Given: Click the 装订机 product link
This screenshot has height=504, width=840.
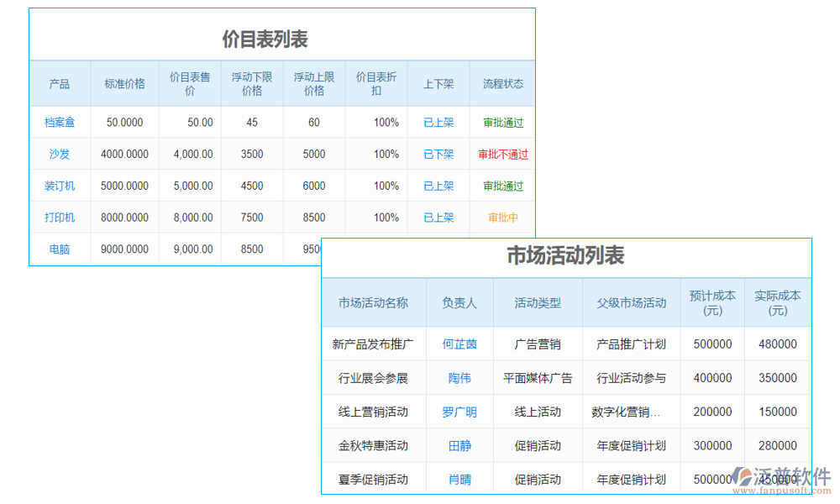Looking at the screenshot, I should [x=59, y=186].
